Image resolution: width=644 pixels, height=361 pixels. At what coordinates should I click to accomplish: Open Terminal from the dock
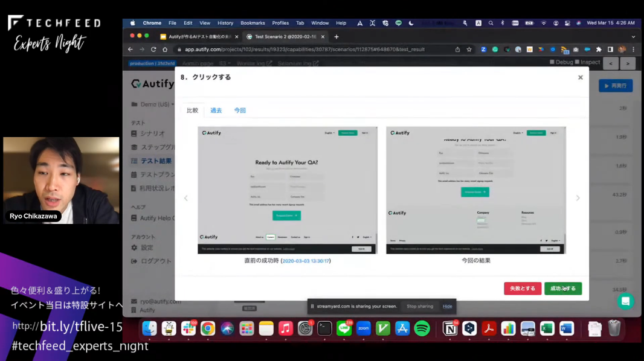click(324, 328)
